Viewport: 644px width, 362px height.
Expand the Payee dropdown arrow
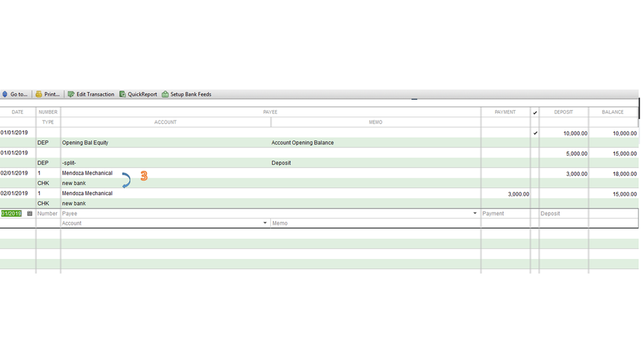[x=475, y=213]
